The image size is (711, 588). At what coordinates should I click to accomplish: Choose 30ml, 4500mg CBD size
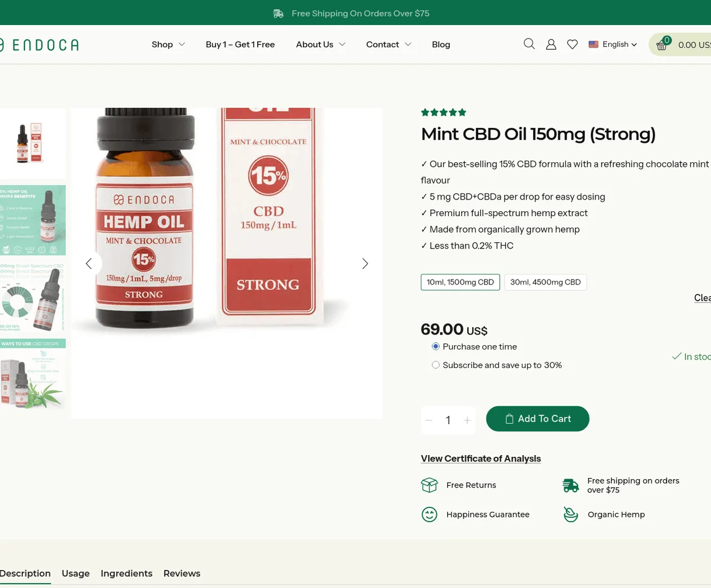click(x=545, y=282)
